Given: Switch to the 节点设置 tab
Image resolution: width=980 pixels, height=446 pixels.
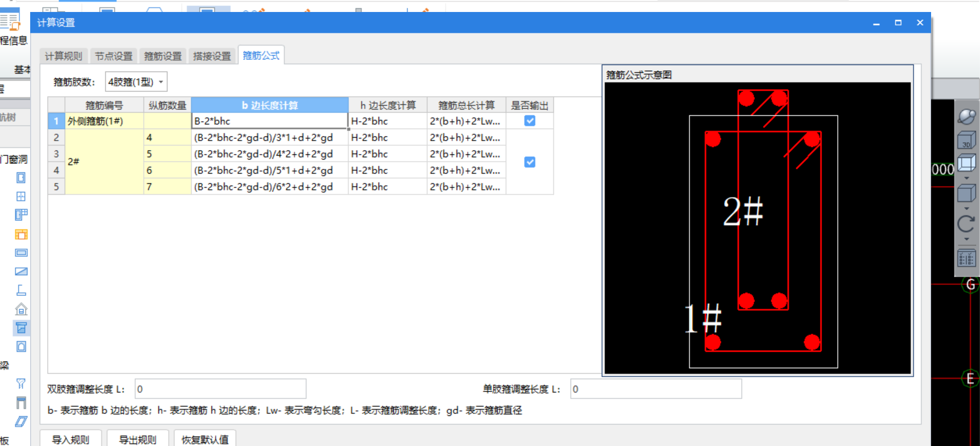Looking at the screenshot, I should (x=113, y=56).
